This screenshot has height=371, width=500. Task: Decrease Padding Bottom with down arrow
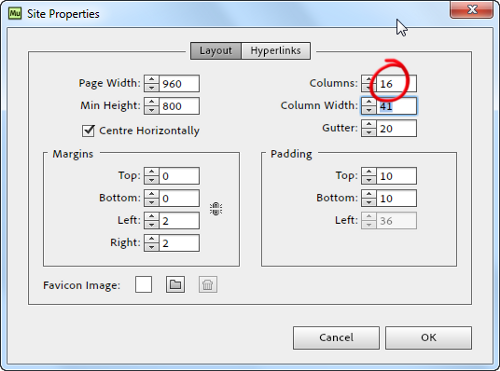point(369,202)
